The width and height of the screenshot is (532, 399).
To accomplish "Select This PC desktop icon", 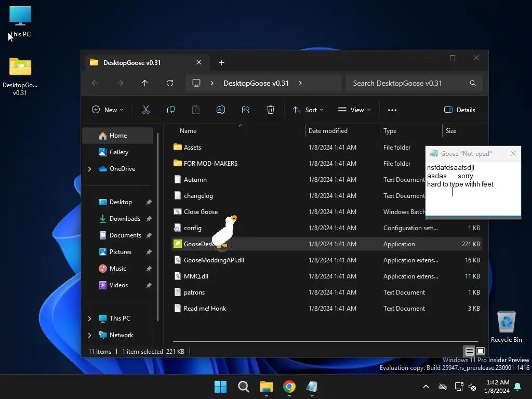I will click(x=20, y=21).
